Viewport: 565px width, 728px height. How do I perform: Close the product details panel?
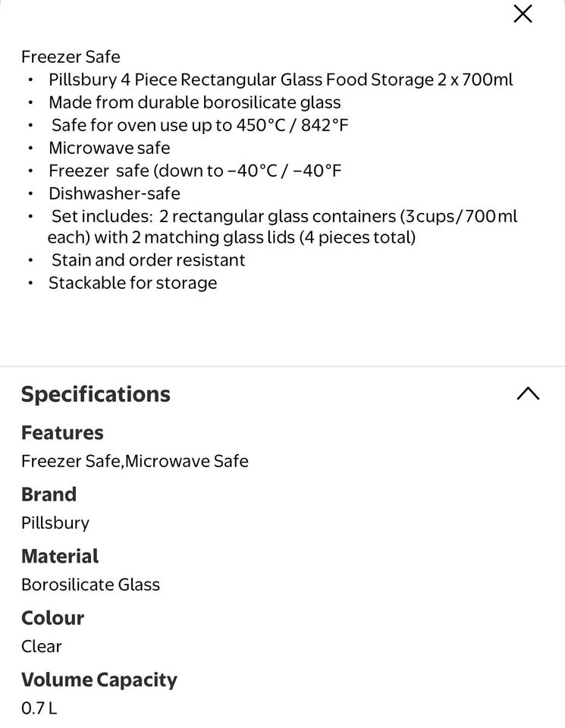(523, 14)
